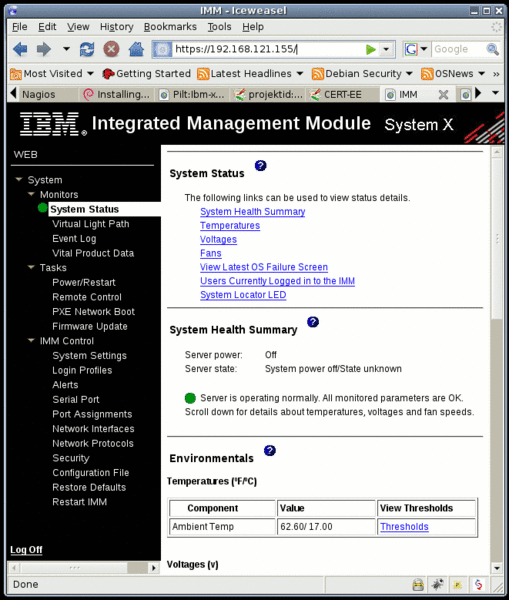This screenshot has width=509, height=600.
Task: Click the green Go arrow in address bar
Action: (x=370, y=49)
